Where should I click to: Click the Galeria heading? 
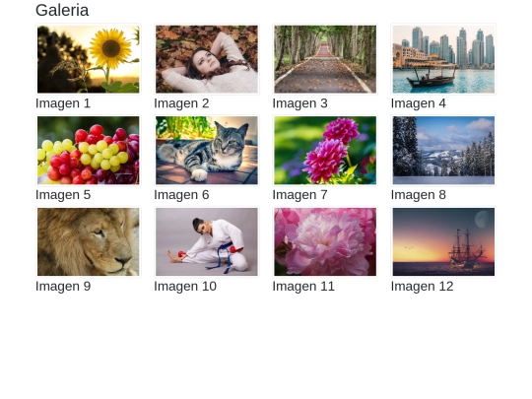click(x=62, y=10)
